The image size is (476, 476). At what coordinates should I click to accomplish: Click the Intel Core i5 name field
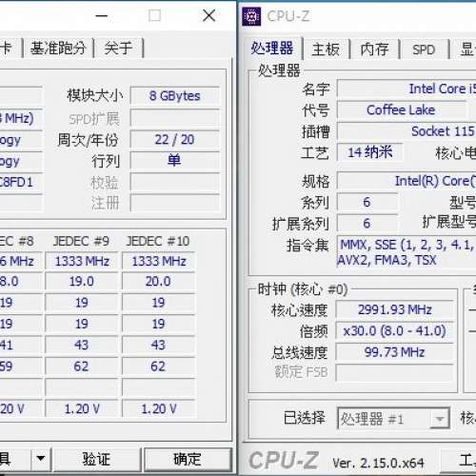tap(407, 89)
